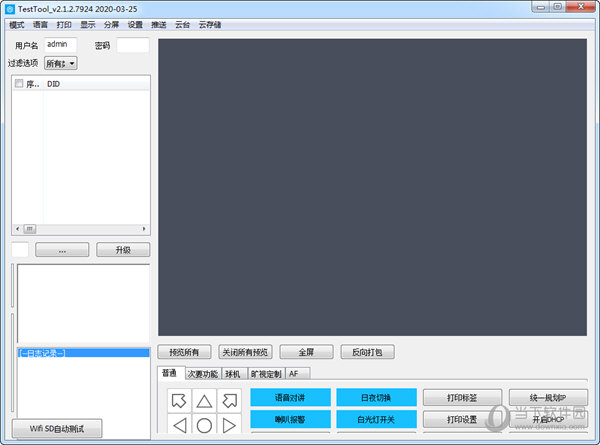Toggle the select-all checkbox in device list header
600x445 pixels.
pos(19,83)
